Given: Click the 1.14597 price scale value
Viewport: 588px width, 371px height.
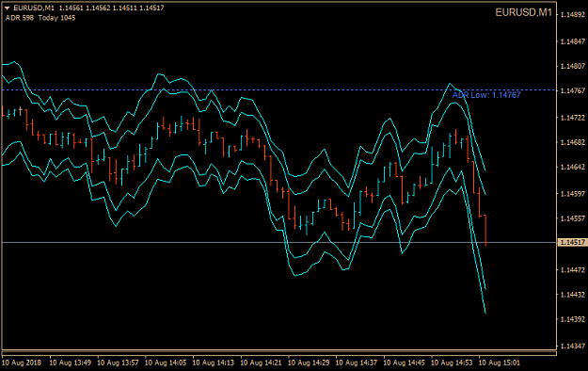Looking at the screenshot, I should [573, 194].
